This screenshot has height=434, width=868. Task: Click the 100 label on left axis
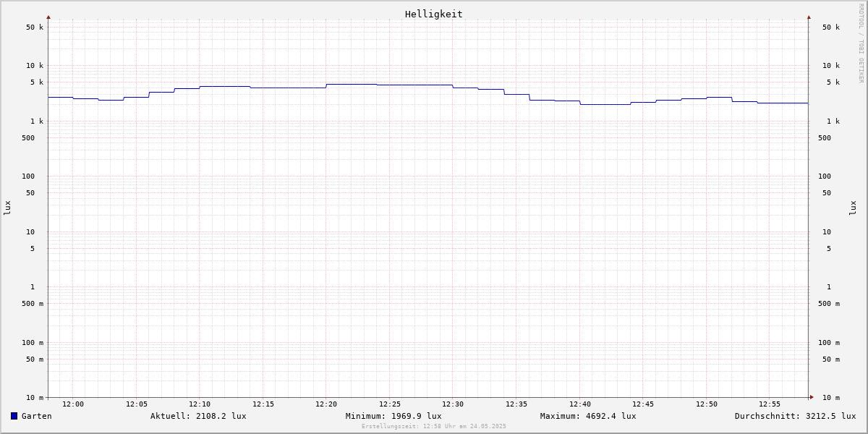pyautogui.click(x=28, y=176)
